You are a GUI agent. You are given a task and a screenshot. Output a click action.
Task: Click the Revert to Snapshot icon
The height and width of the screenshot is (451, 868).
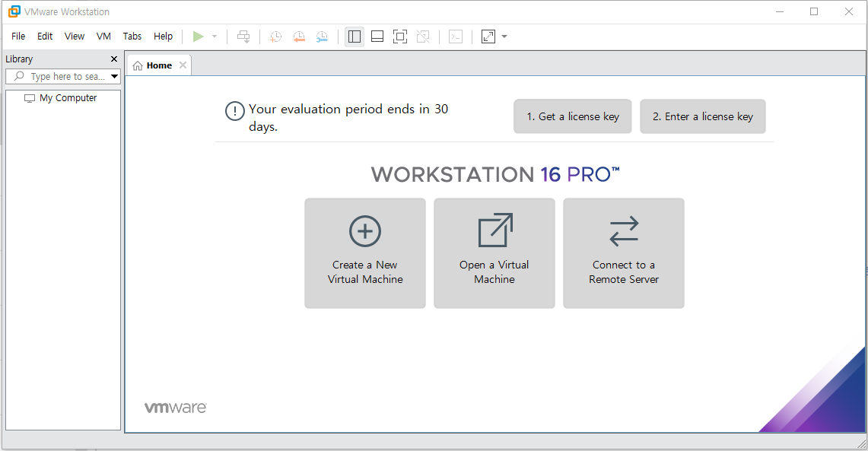coord(299,37)
